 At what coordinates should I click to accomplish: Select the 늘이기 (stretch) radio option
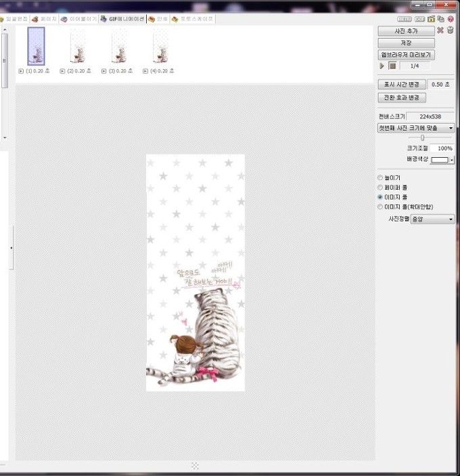(x=380, y=177)
